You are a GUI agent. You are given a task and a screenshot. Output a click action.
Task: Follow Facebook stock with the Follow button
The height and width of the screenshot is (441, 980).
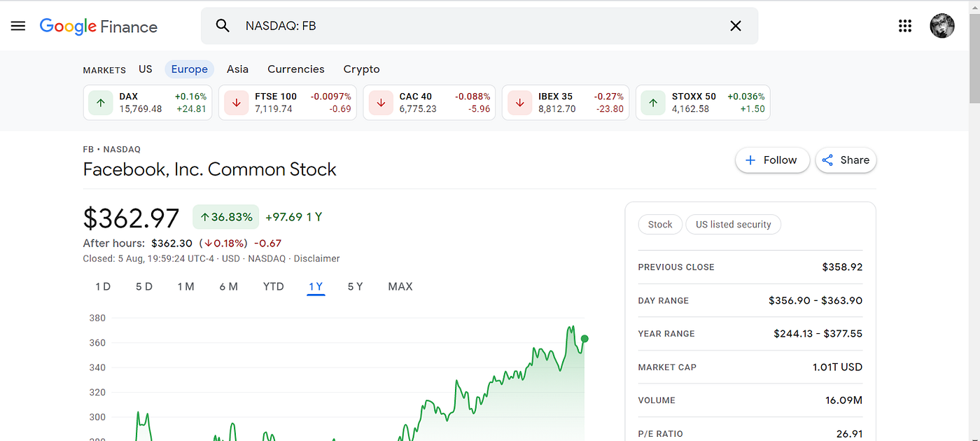click(x=772, y=160)
